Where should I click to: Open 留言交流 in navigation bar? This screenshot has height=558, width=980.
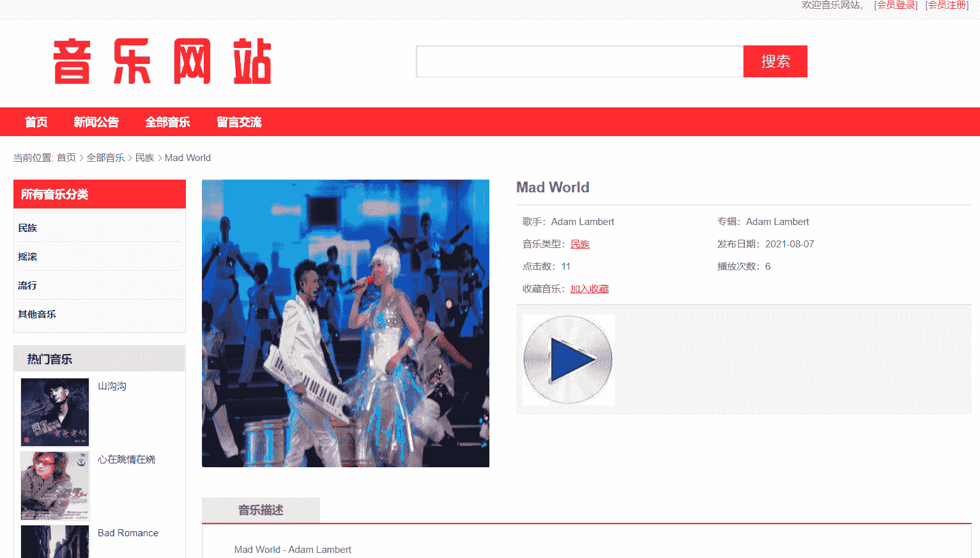(x=239, y=122)
